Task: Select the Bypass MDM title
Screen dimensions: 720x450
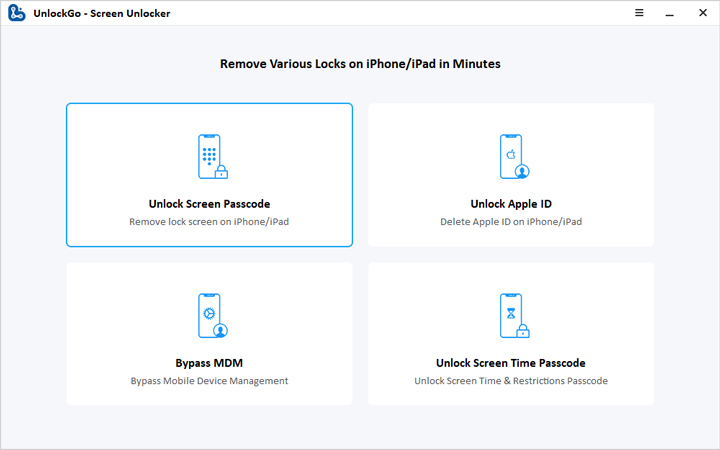Action: (209, 363)
